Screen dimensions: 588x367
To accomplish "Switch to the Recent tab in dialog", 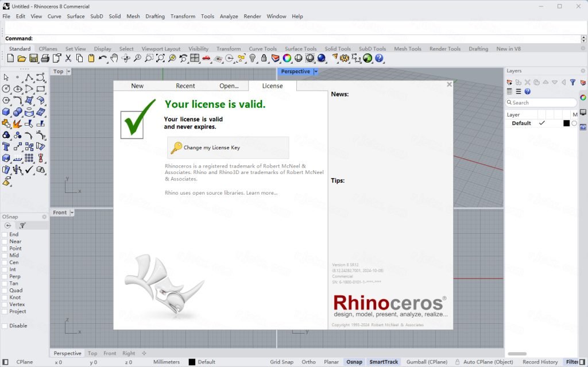I will tap(185, 86).
